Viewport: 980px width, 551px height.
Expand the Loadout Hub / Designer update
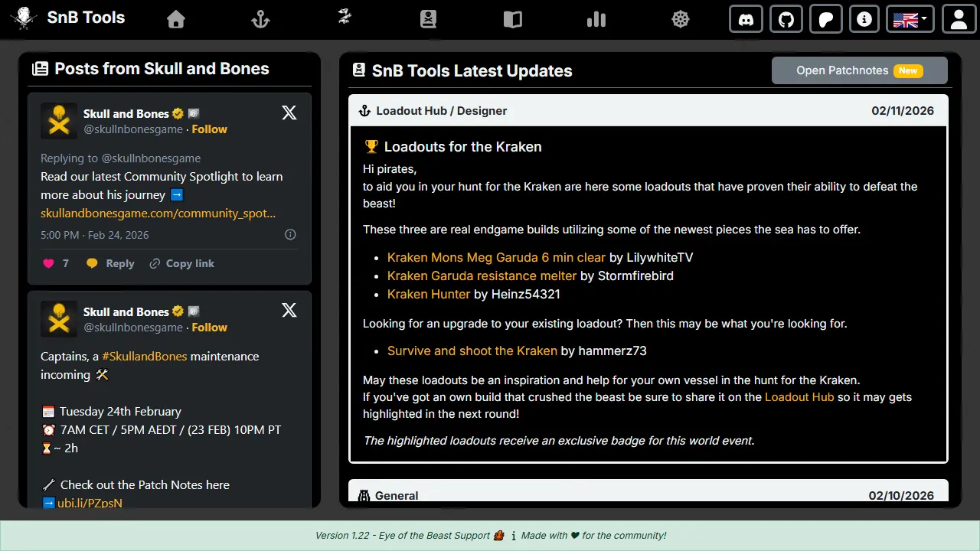[648, 110]
